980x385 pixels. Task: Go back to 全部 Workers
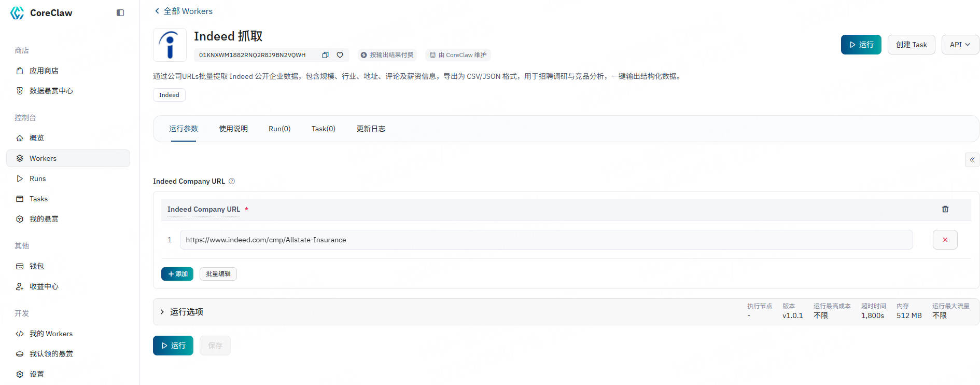(x=183, y=11)
